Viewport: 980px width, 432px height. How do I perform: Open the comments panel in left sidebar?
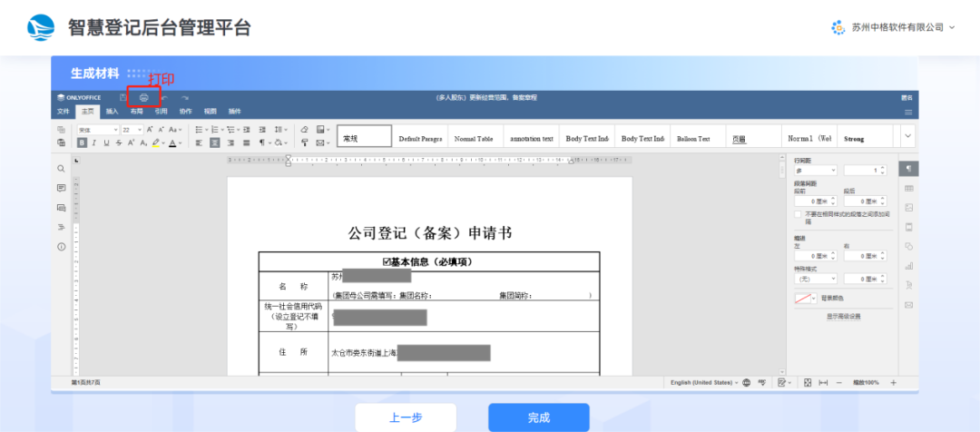tap(62, 188)
